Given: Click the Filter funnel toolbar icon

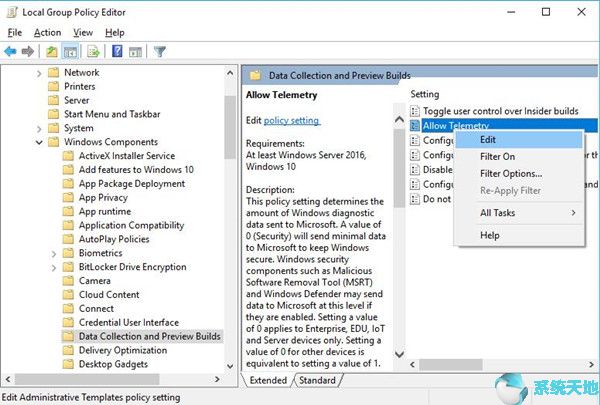Looking at the screenshot, I should coord(160,51).
